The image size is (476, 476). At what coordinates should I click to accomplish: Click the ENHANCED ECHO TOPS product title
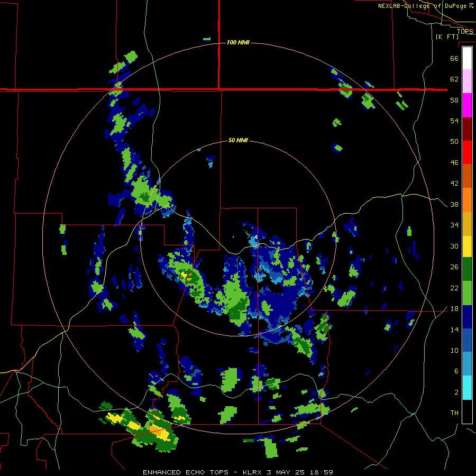[x=186, y=472]
